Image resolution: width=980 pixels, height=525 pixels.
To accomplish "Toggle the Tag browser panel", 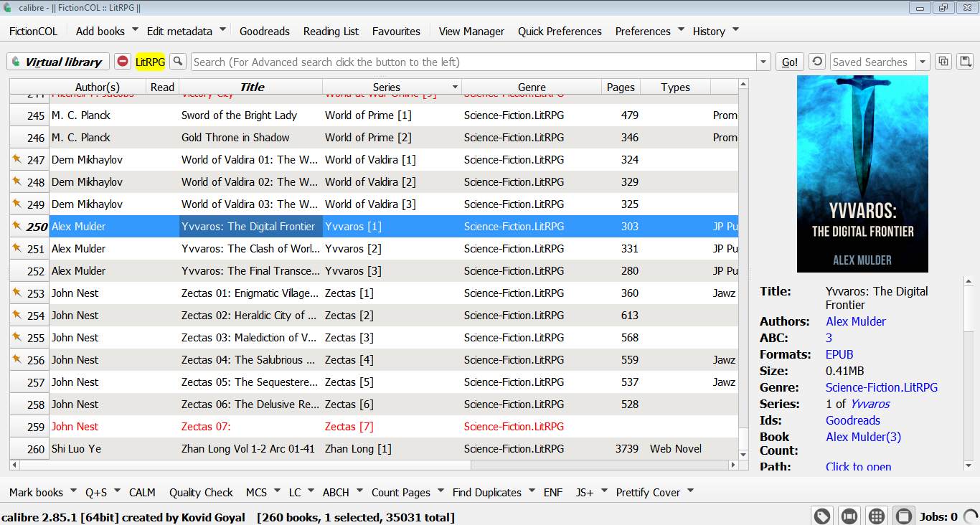I will tap(822, 516).
